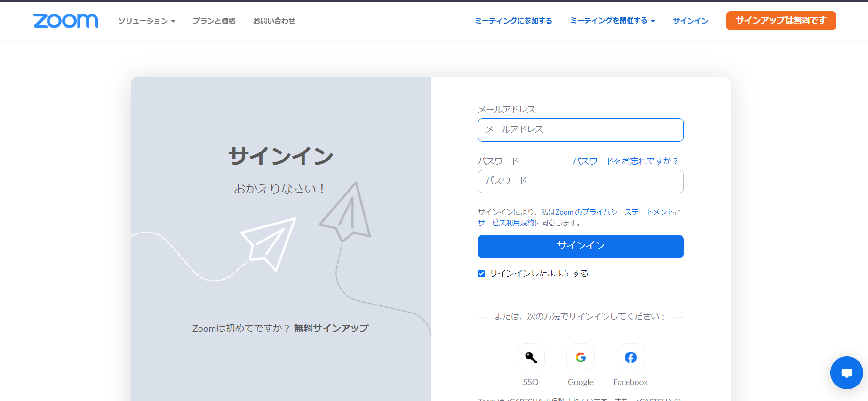
Task: Open the お問い合わせ menu item
Action: pos(274,21)
